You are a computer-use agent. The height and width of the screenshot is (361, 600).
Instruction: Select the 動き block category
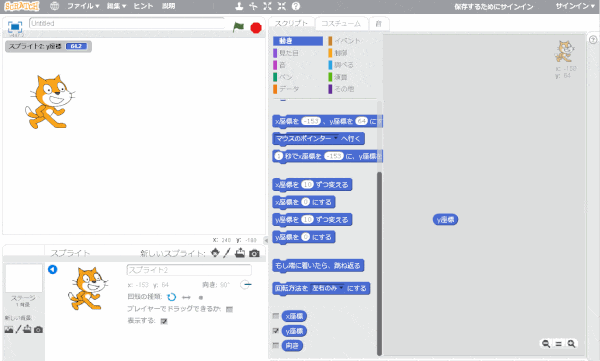coord(298,41)
